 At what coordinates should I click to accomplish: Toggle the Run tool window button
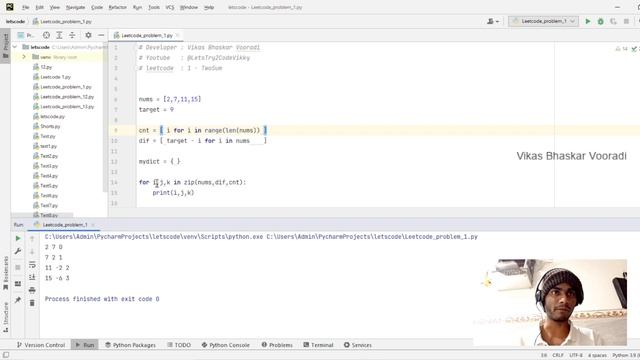tap(84, 345)
